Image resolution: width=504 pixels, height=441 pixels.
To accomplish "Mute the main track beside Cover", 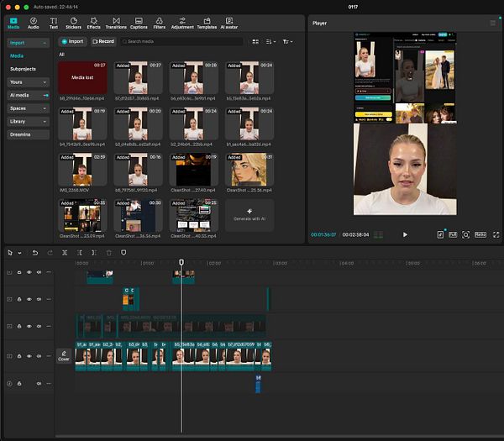I will tap(39, 356).
